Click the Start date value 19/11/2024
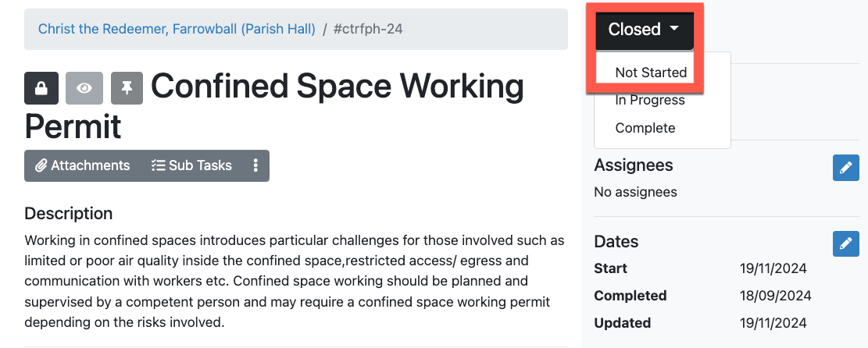 click(773, 268)
